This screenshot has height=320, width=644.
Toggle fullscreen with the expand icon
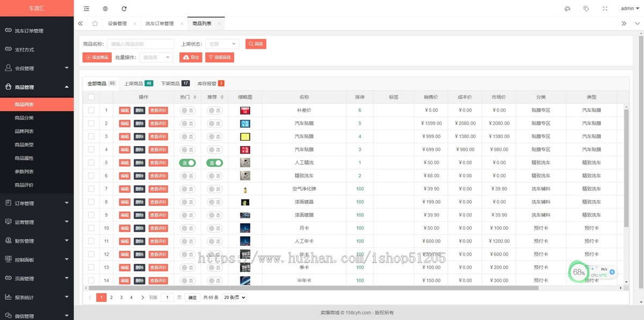(605, 9)
